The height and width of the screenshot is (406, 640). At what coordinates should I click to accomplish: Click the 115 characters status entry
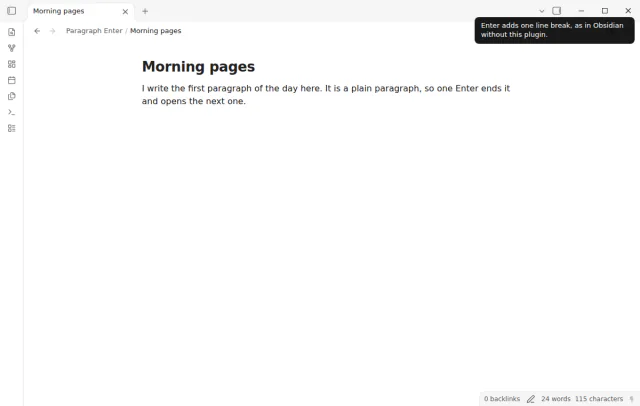pos(599,399)
